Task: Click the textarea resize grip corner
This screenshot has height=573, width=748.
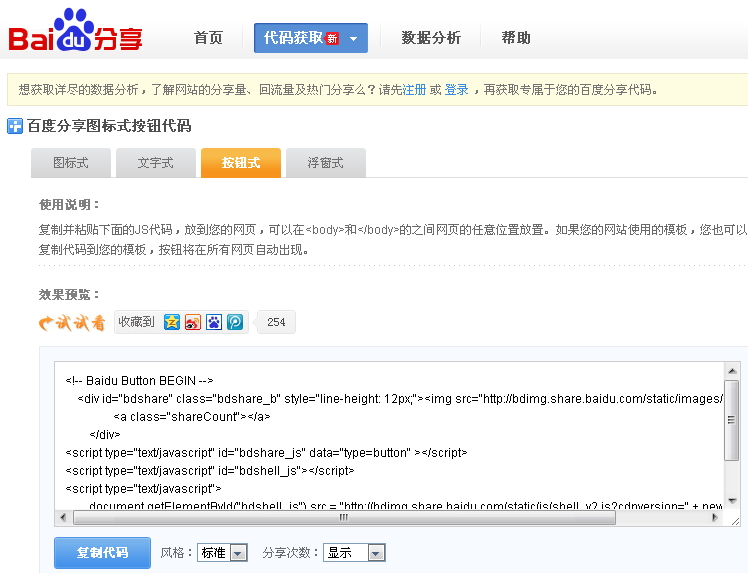Action: [735, 521]
